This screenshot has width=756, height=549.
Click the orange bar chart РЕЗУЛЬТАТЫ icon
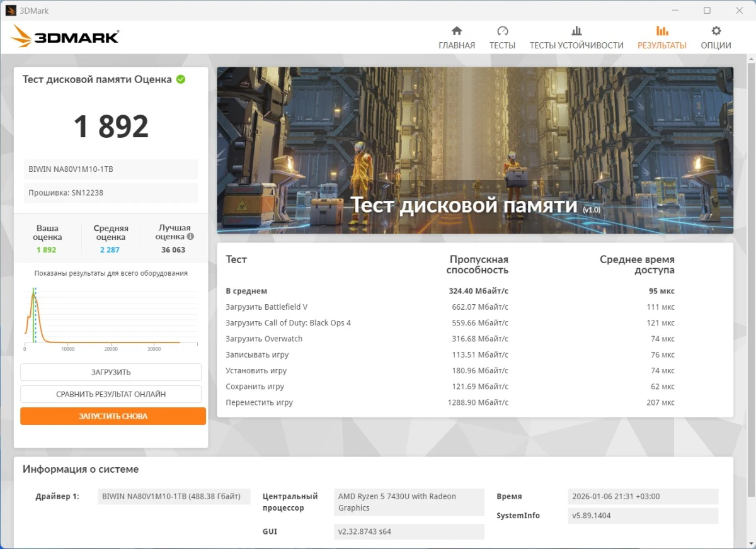pos(661,30)
